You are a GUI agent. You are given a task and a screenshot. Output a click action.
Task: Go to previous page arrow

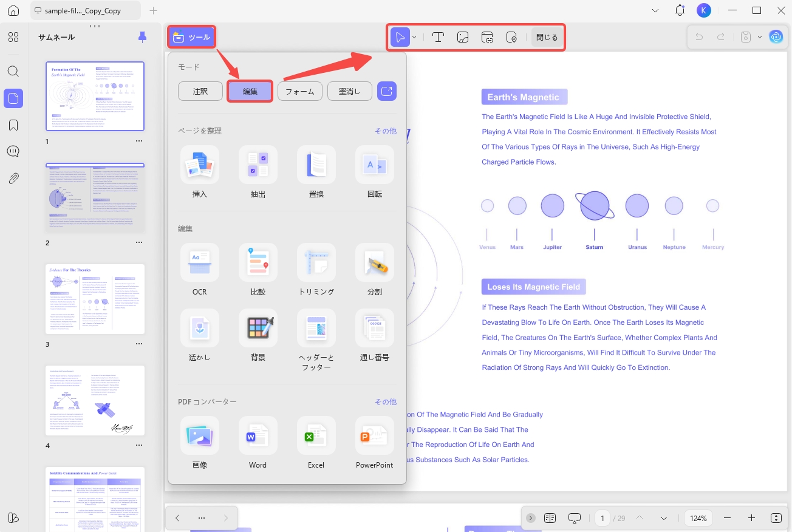[x=639, y=518]
